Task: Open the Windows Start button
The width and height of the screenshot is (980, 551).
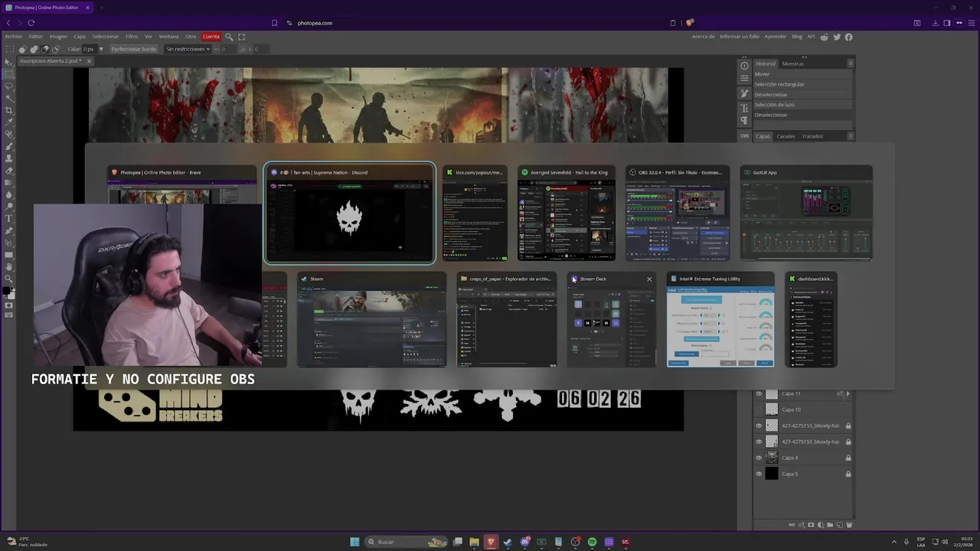Action: (354, 542)
